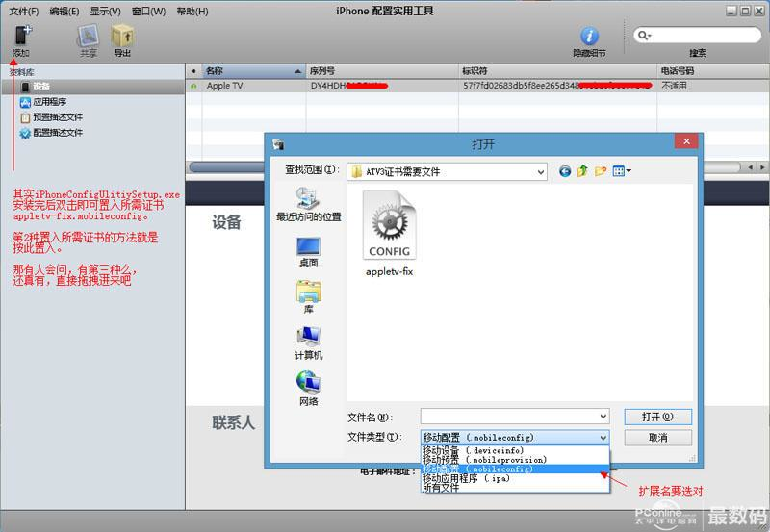Click the 共享 (Share) toolbar icon

point(88,36)
